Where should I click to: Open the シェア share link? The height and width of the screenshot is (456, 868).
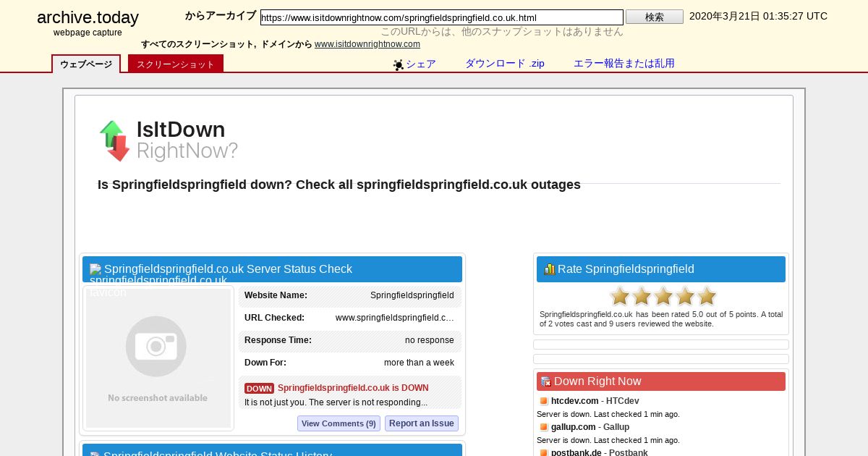point(421,64)
